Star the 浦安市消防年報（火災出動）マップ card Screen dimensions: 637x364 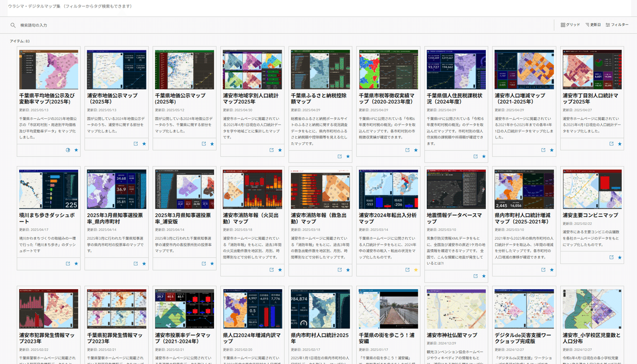click(x=280, y=270)
